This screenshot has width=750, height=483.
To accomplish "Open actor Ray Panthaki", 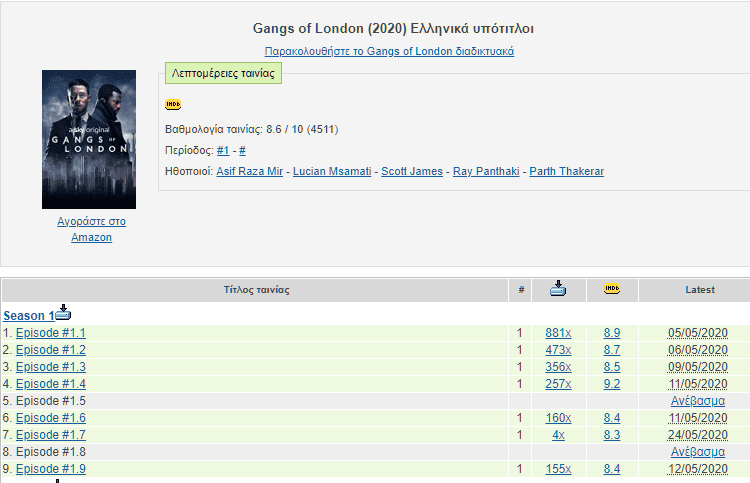I will coord(486,171).
